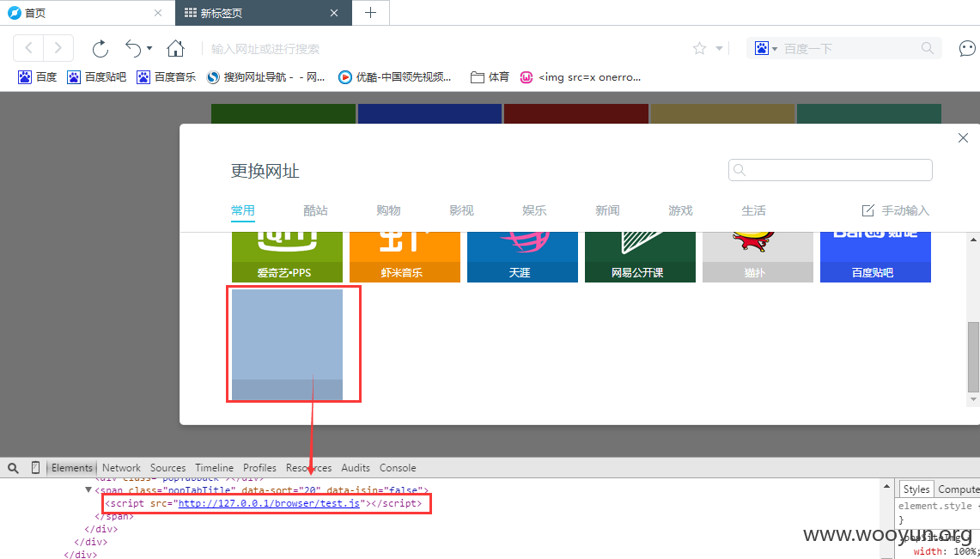The image size is (980, 559).
Task: Open the dropdown beside the undo icon
Action: (x=149, y=49)
